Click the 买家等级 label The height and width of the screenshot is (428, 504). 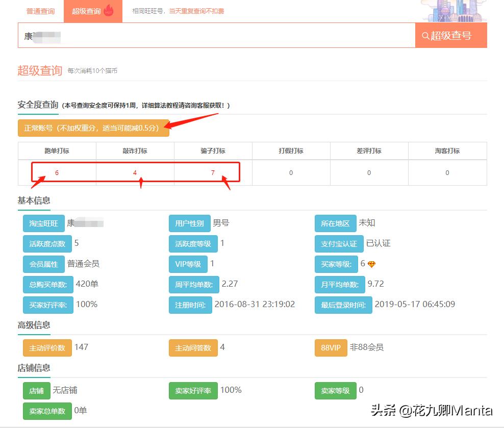point(336,264)
